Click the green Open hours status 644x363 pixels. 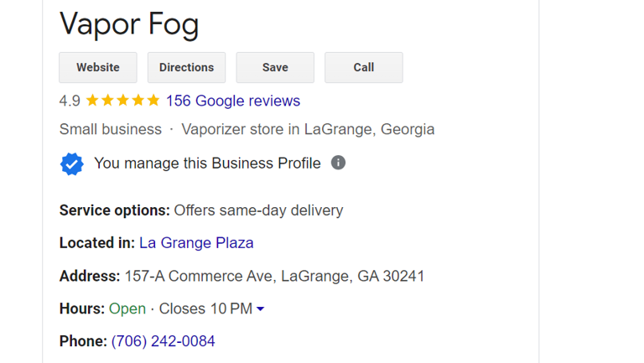127,309
